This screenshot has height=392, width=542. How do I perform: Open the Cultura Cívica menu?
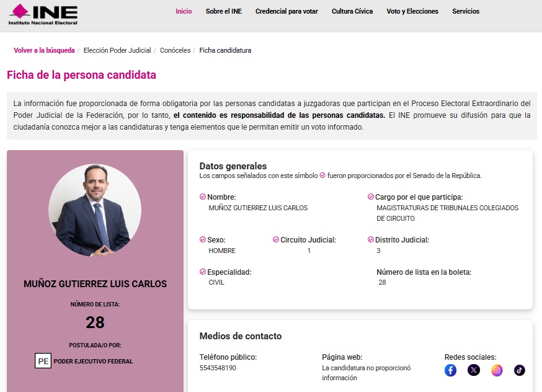click(352, 11)
